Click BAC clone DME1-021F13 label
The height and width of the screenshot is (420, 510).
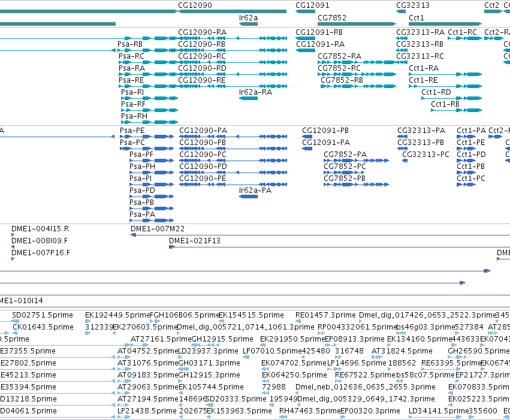(195, 241)
